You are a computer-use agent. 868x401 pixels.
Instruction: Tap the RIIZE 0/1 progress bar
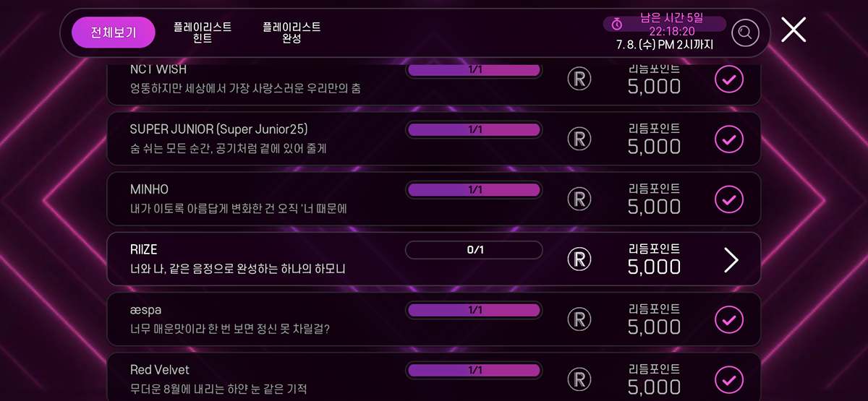pos(474,250)
